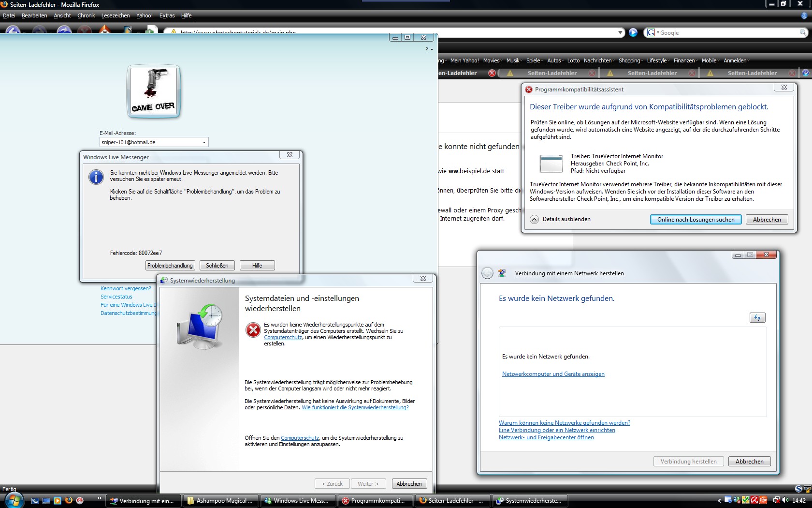The width and height of the screenshot is (812, 508).
Task: Switch to 'Ashampoo Magical' taskbar button
Action: click(220, 501)
